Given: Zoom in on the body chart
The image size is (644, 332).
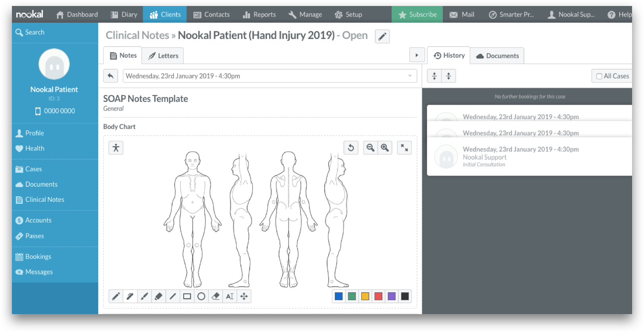Looking at the screenshot, I should click(x=385, y=148).
